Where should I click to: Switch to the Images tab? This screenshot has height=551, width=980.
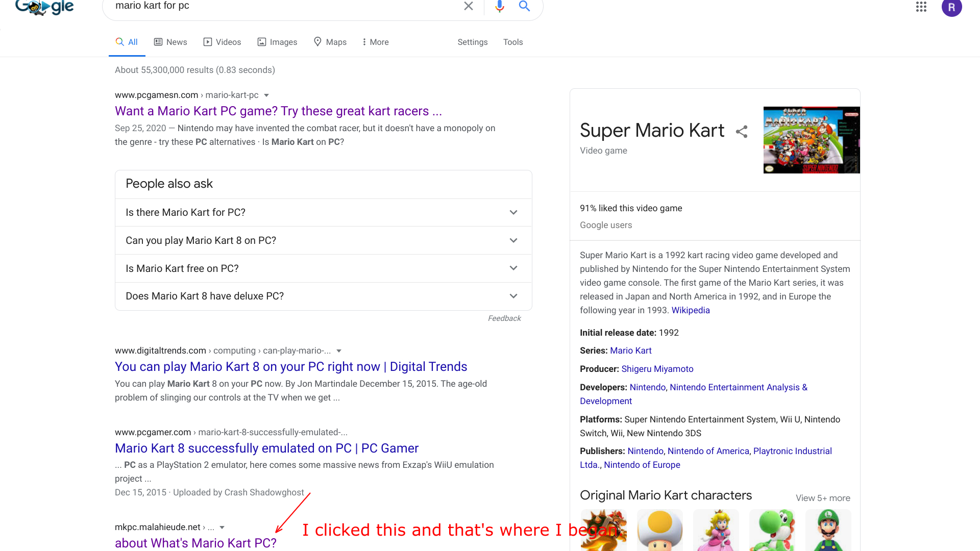click(x=277, y=42)
